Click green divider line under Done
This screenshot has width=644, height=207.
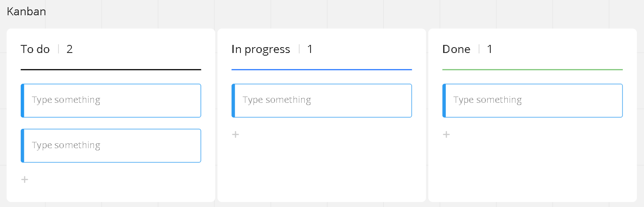click(533, 70)
